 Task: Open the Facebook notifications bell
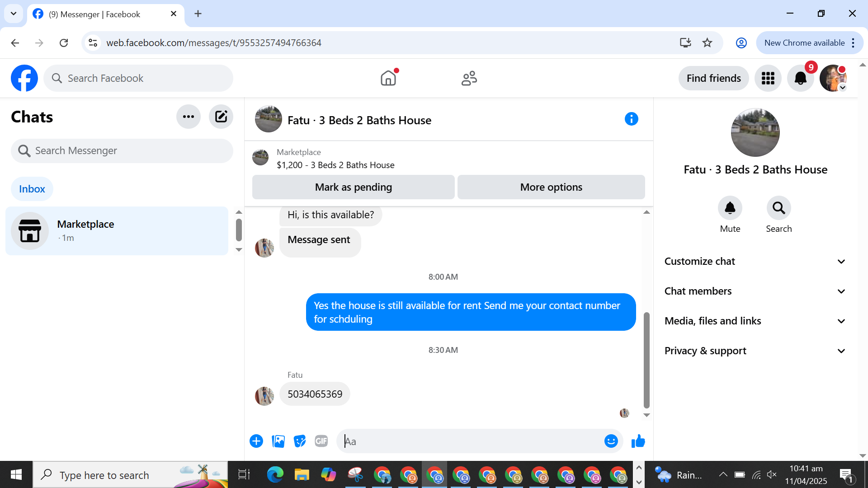click(x=800, y=78)
